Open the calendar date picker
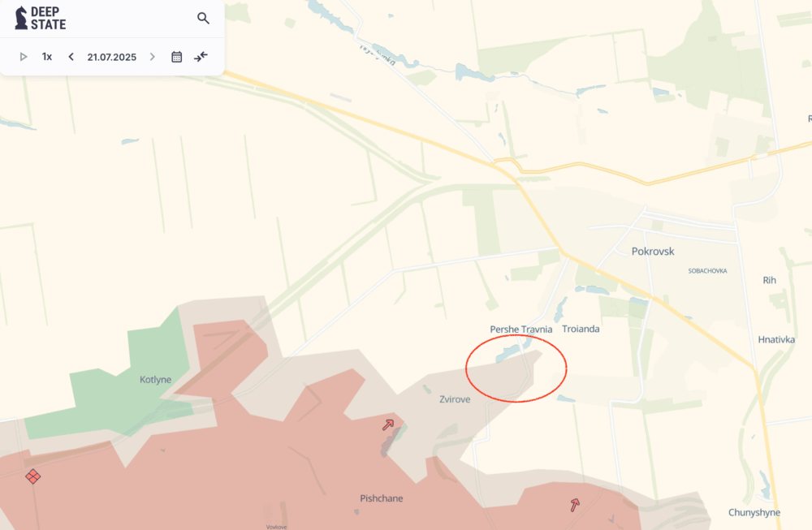Image resolution: width=812 pixels, height=530 pixels. click(x=176, y=57)
